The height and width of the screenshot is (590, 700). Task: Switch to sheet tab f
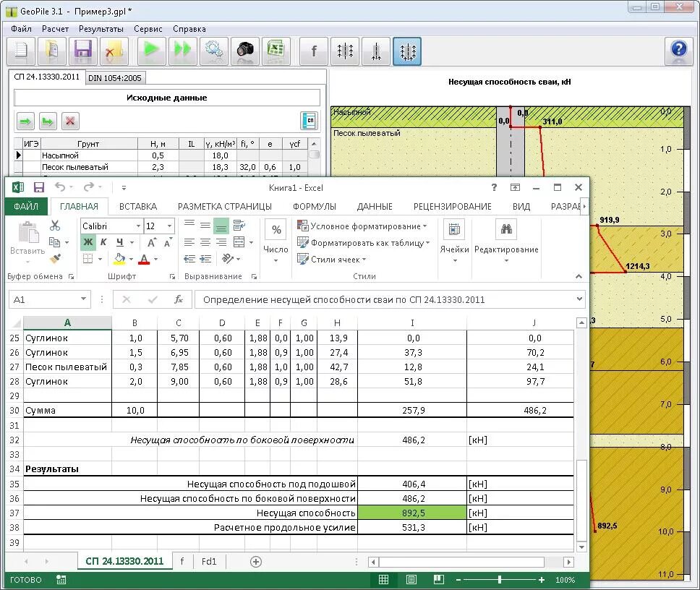pyautogui.click(x=182, y=561)
